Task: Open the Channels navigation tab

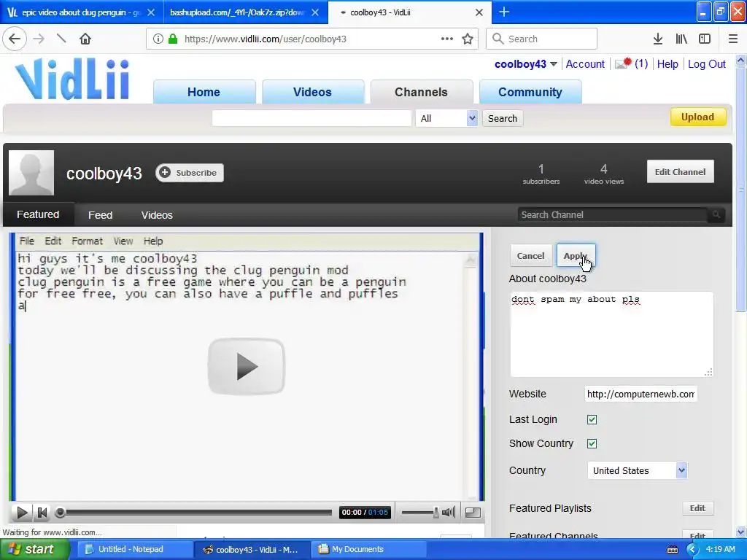Action: pos(421,92)
